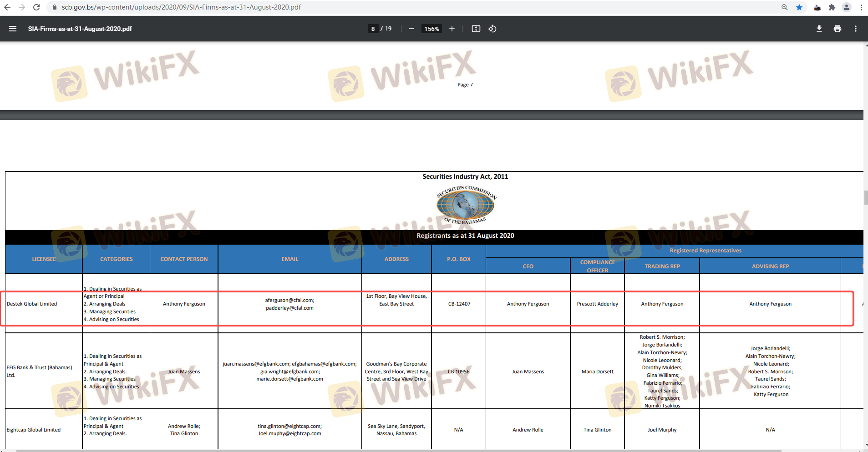Screen dimensions: 868x452
Task: Click the zoom in plus button
Action: tap(452, 29)
